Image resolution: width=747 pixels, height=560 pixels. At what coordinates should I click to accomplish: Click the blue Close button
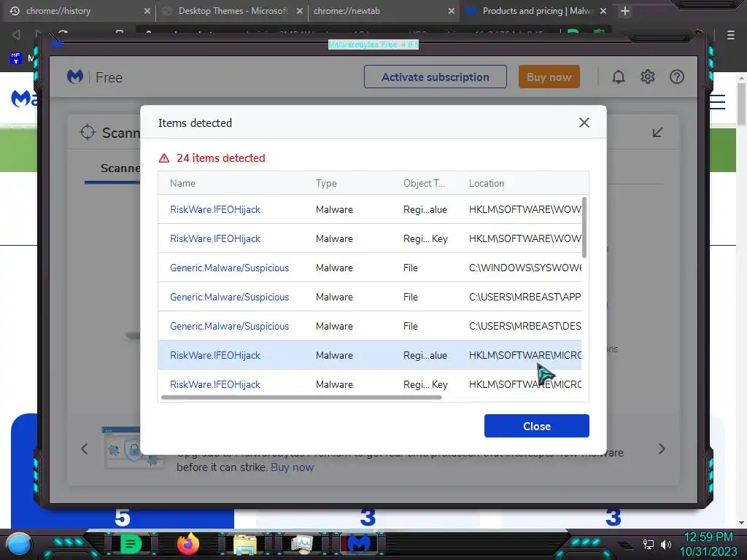[536, 426]
